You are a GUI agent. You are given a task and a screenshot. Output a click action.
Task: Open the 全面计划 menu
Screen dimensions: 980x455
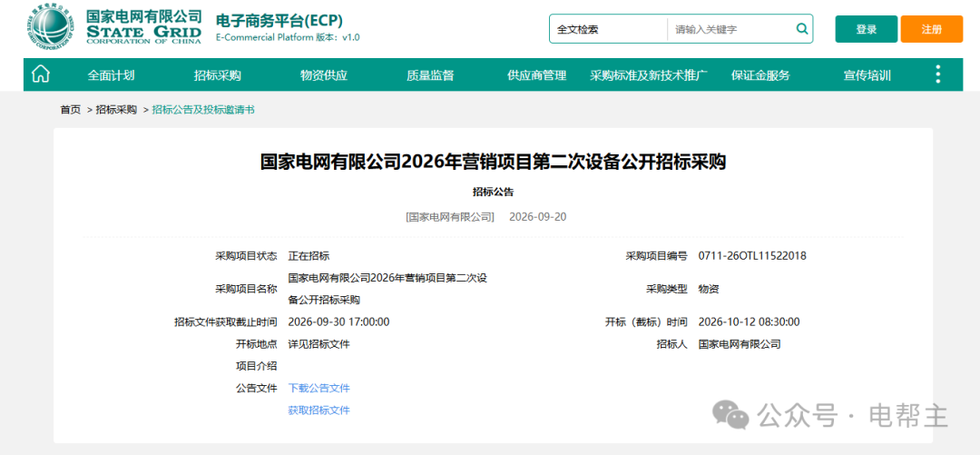click(x=112, y=75)
